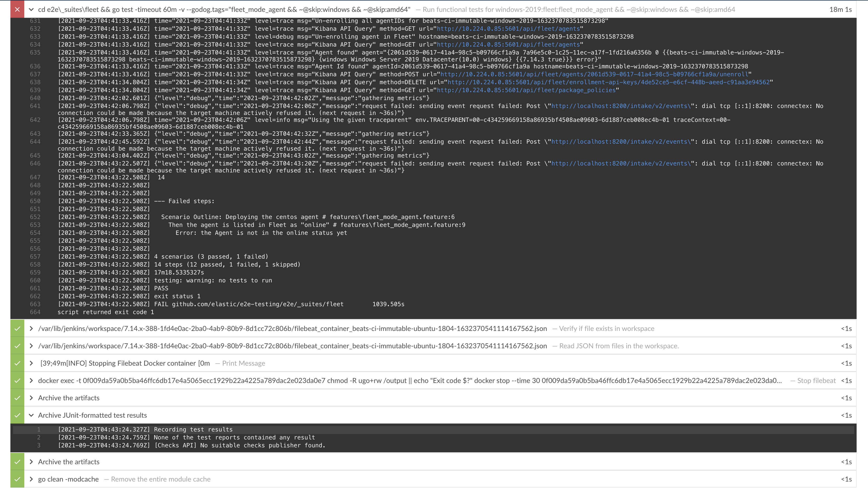The width and height of the screenshot is (868, 488).
Task: Click the green icon beside Archive the artifacts step
Action: click(x=17, y=398)
